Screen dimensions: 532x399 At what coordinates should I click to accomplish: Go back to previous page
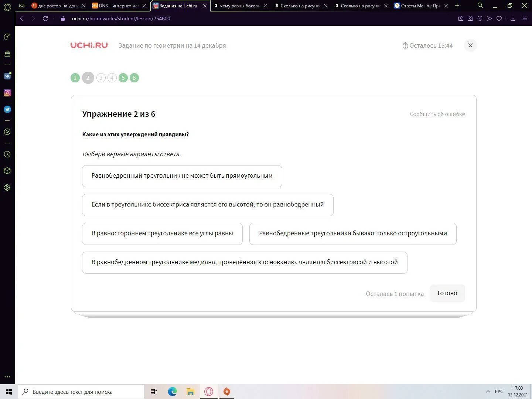tap(21, 18)
